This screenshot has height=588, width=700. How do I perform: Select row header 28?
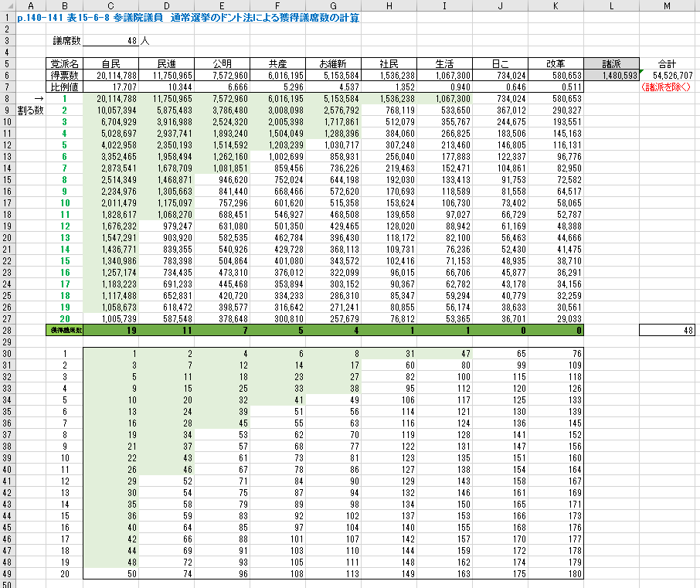8,331
